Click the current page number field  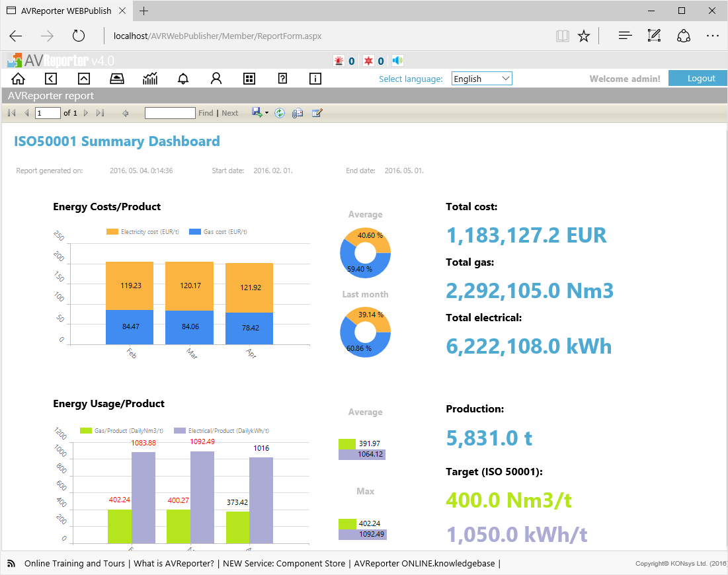(48, 113)
